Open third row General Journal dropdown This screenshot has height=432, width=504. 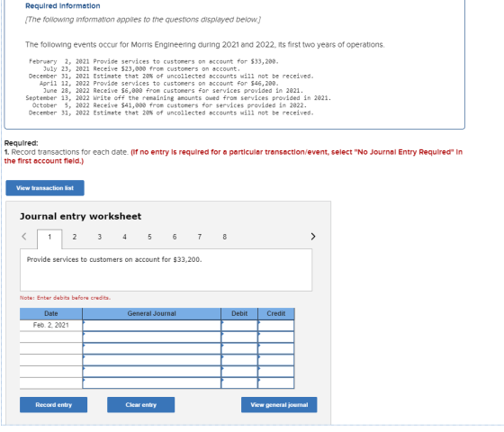[152, 348]
